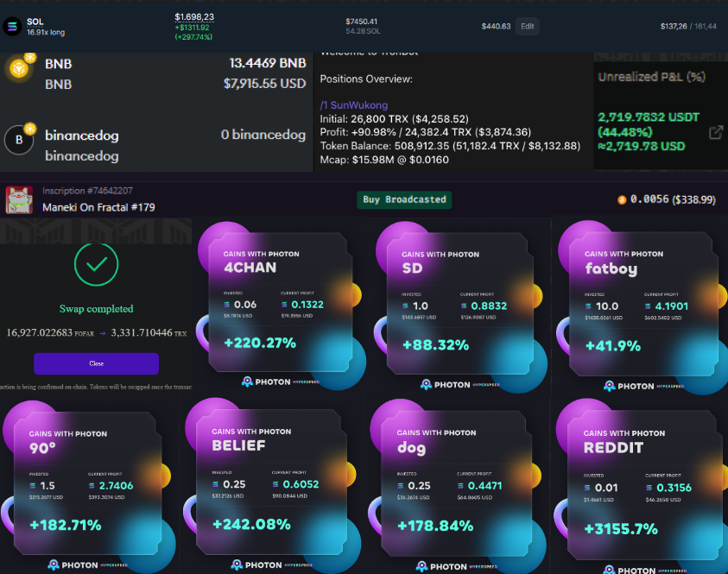Click the +178.84% gain on dog card
Viewport: 728px width, 574px height.
(x=435, y=526)
